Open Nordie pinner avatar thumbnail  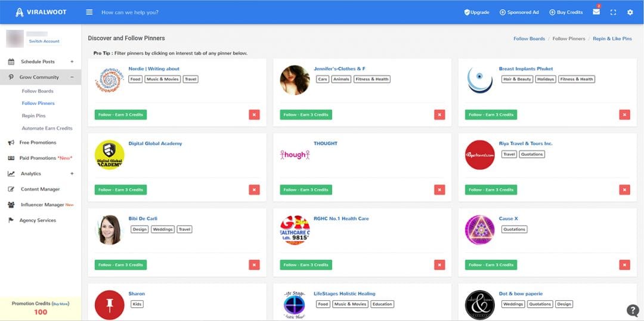click(109, 80)
